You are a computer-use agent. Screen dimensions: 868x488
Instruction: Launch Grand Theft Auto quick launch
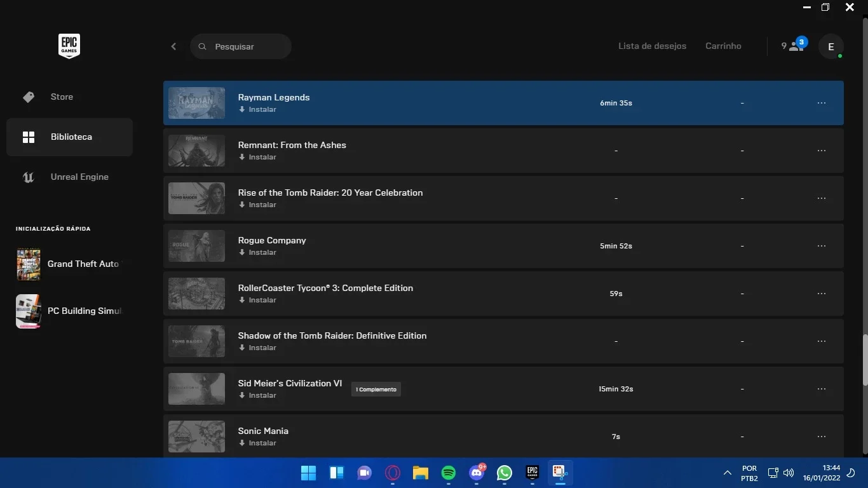click(69, 264)
